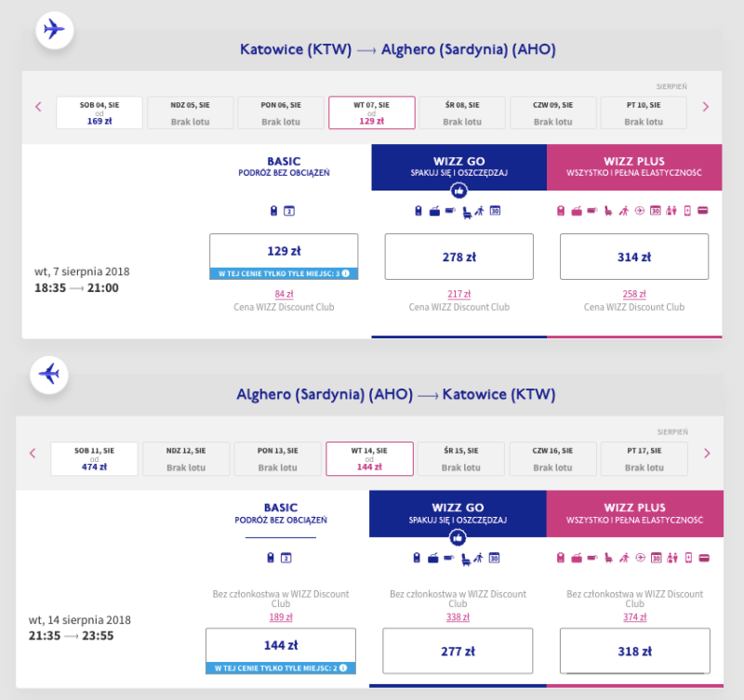Open the 338 zł non-member price link
Screen dimensions: 744x700
point(458,617)
